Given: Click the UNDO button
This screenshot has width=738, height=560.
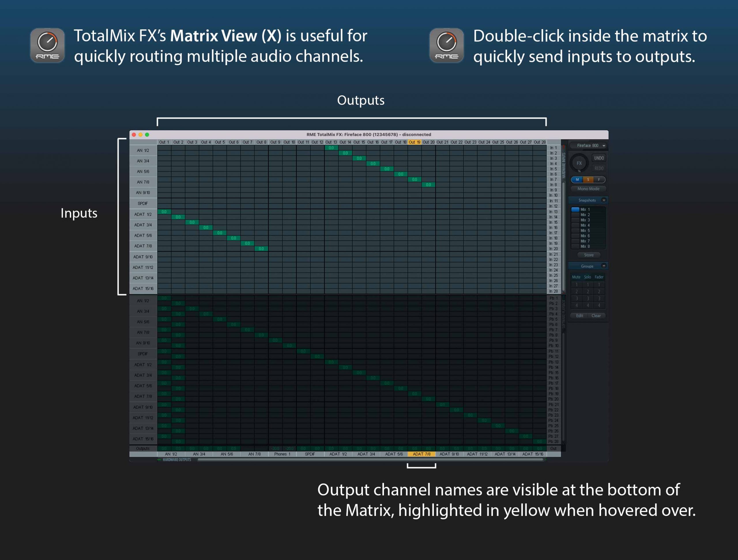Looking at the screenshot, I should 599,158.
